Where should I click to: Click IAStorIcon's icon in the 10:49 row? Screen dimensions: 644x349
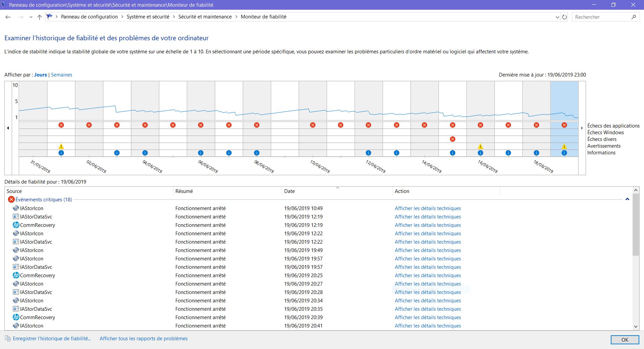tap(16, 208)
